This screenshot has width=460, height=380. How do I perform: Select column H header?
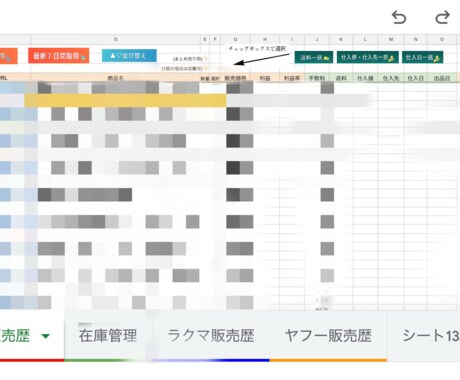click(265, 39)
